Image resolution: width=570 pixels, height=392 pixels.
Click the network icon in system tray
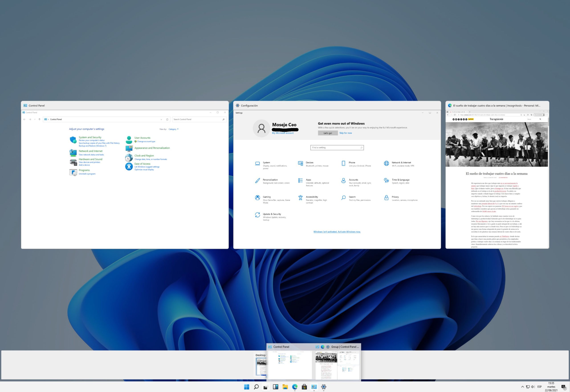pos(528,387)
